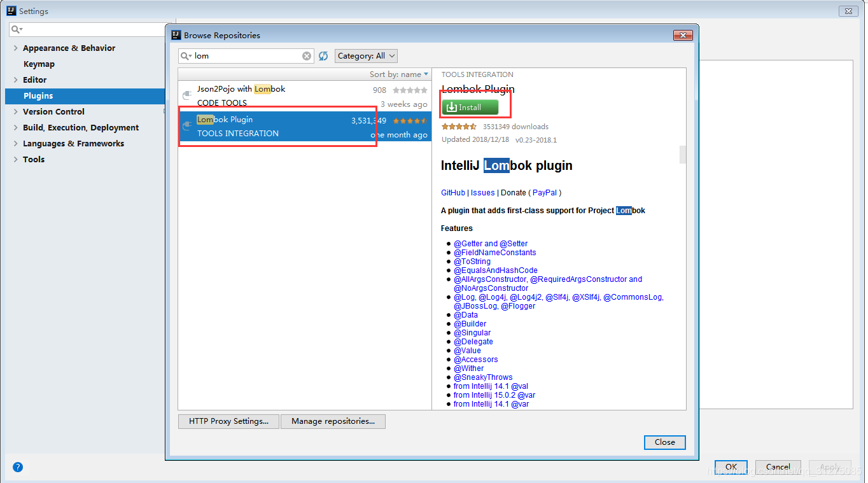Screen dimensions: 868x483
Task: Open the @Getter and @Setter link
Action: coord(491,244)
